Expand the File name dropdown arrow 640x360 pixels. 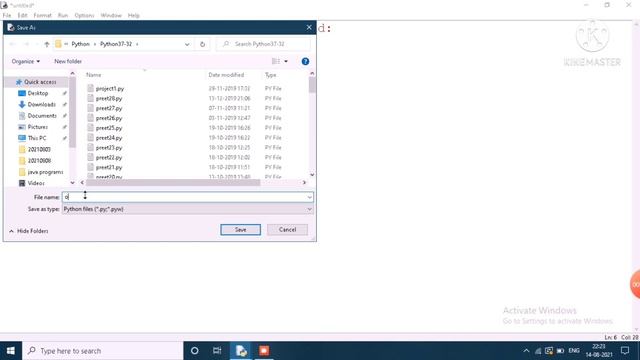(x=309, y=197)
